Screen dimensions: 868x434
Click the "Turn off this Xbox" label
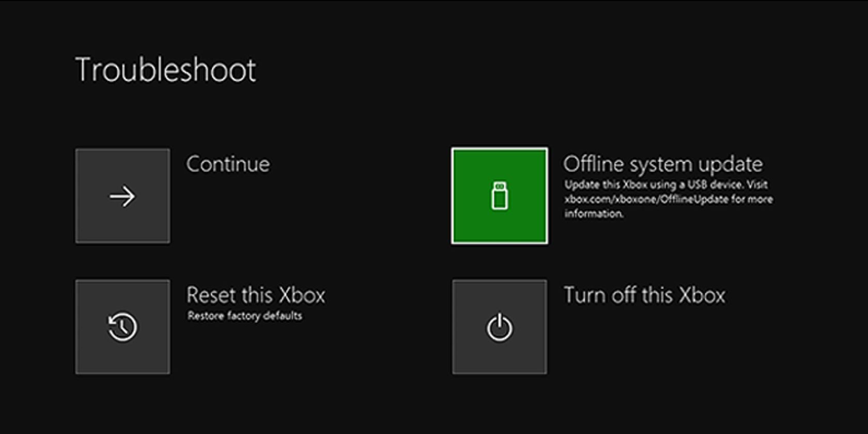(644, 295)
